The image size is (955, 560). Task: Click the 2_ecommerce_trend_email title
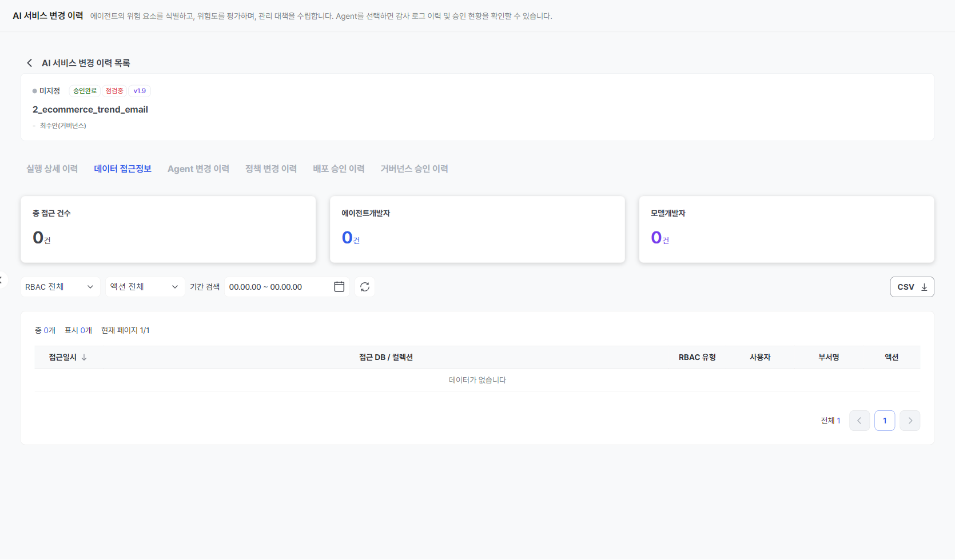[x=90, y=109]
